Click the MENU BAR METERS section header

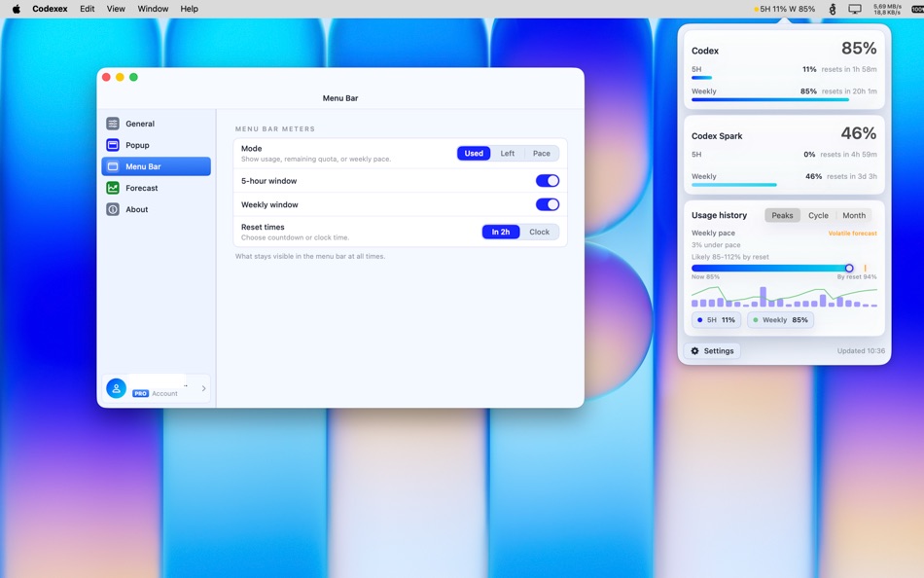coord(275,128)
